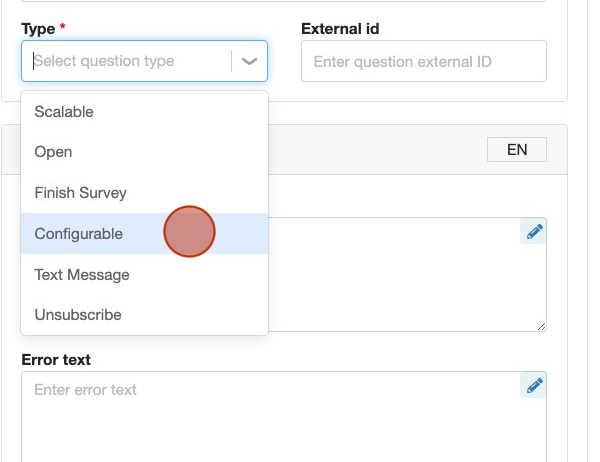This screenshot has height=462, width=600.
Task: Select the Scalable question type
Action: click(144, 112)
